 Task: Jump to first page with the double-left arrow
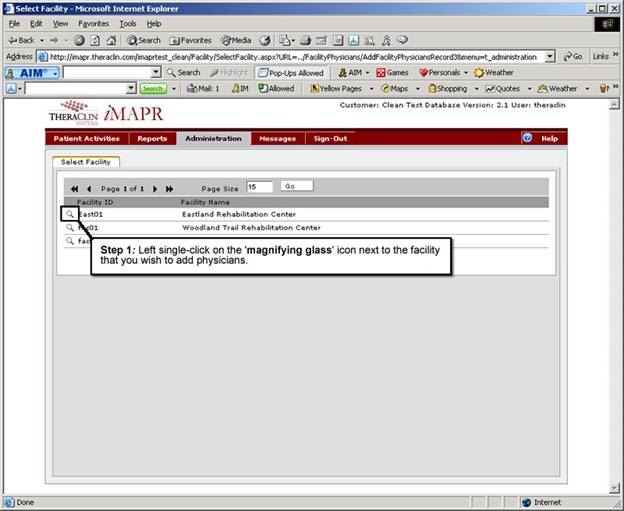point(74,188)
